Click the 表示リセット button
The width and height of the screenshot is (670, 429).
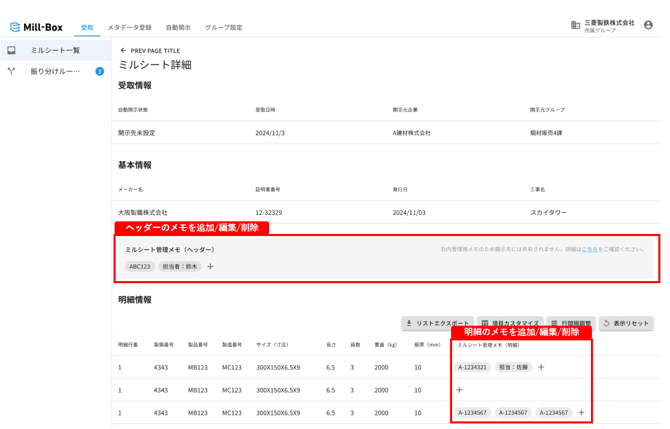tap(626, 323)
